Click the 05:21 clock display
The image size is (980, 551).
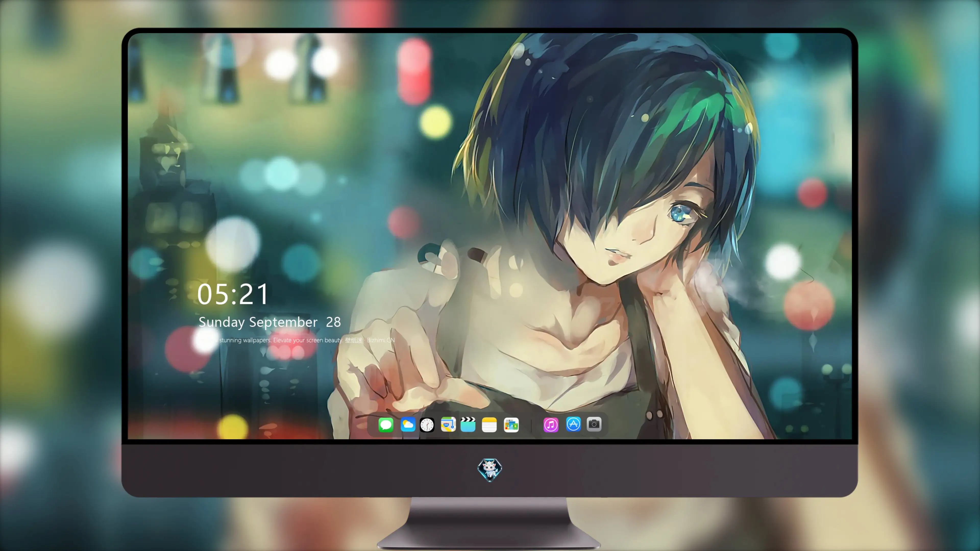click(x=233, y=294)
